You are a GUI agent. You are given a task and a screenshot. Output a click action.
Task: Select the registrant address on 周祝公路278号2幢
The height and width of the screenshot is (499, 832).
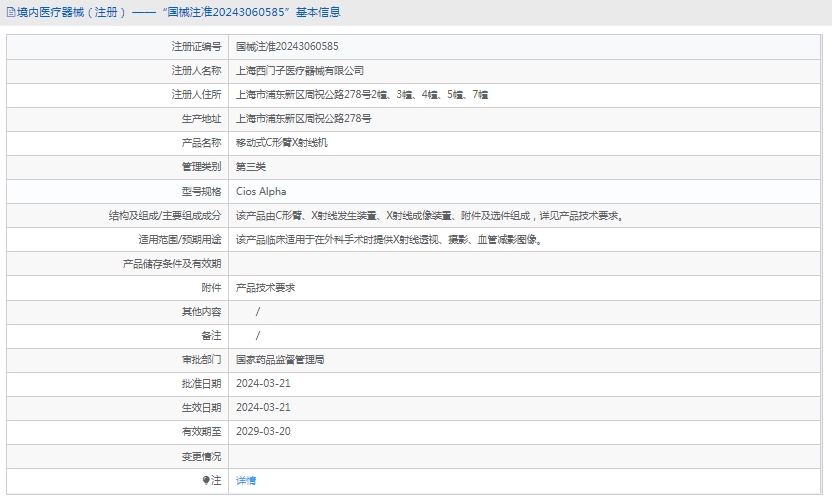point(361,95)
